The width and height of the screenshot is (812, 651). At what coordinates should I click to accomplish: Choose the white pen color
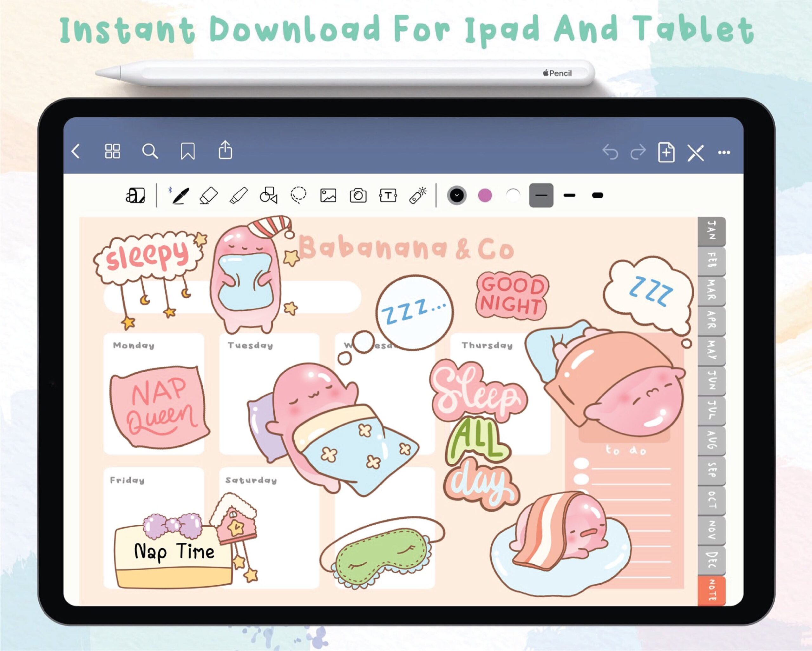pyautogui.click(x=513, y=195)
